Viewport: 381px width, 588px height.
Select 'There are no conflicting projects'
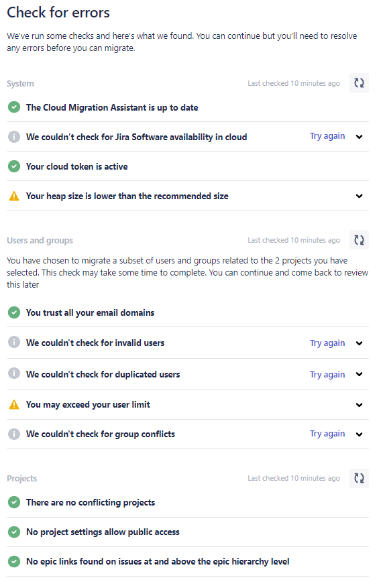[x=91, y=502]
